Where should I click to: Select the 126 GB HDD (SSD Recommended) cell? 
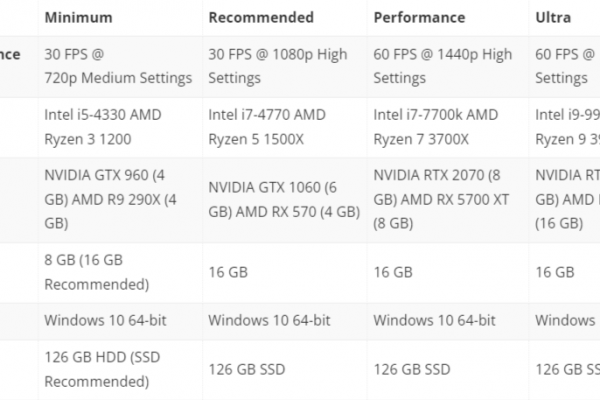tap(120, 370)
